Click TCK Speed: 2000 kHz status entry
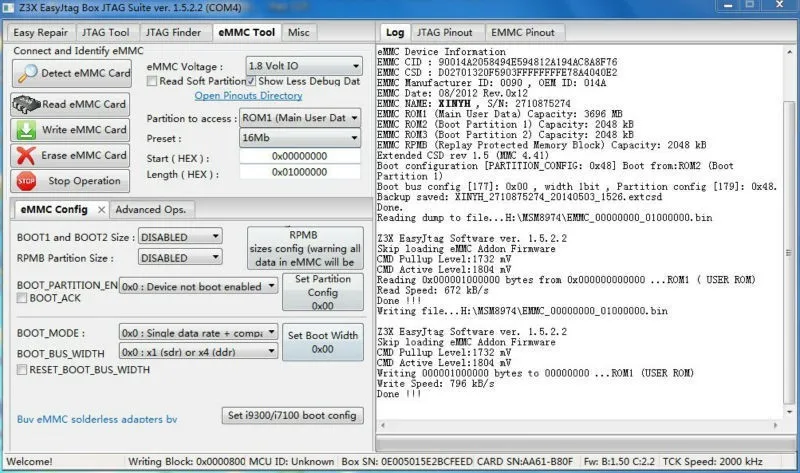Viewport: 800px width, 473px height. click(713, 461)
